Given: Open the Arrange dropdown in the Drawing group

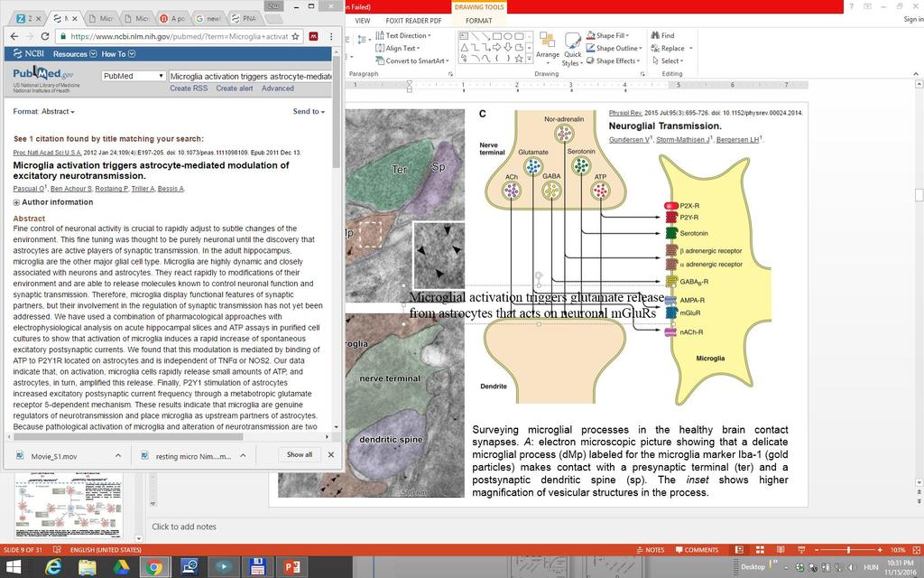Looking at the screenshot, I should point(548,48).
